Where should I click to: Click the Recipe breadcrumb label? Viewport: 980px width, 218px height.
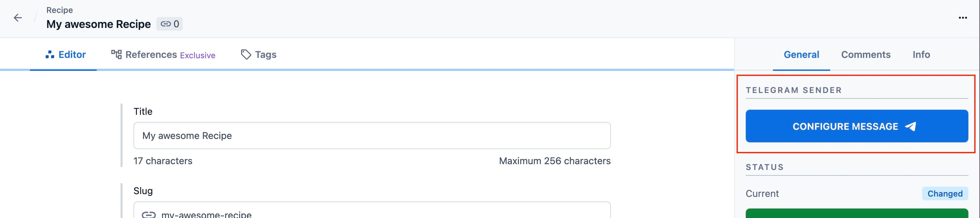coord(59,10)
